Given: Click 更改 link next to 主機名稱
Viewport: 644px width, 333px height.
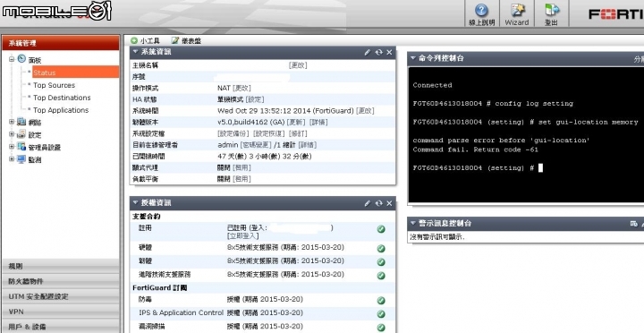Looking at the screenshot, I should point(298,65).
